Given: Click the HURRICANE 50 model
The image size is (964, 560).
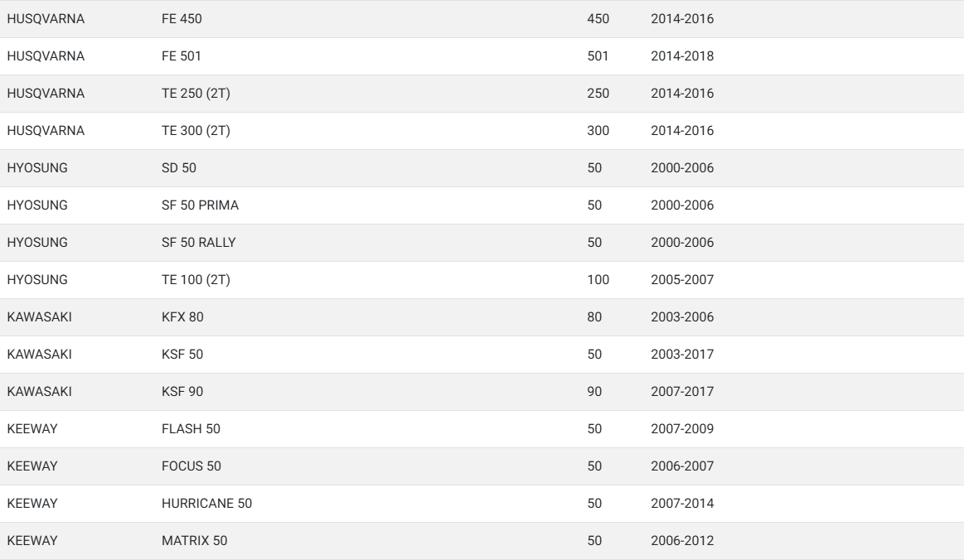Looking at the screenshot, I should [206, 504].
